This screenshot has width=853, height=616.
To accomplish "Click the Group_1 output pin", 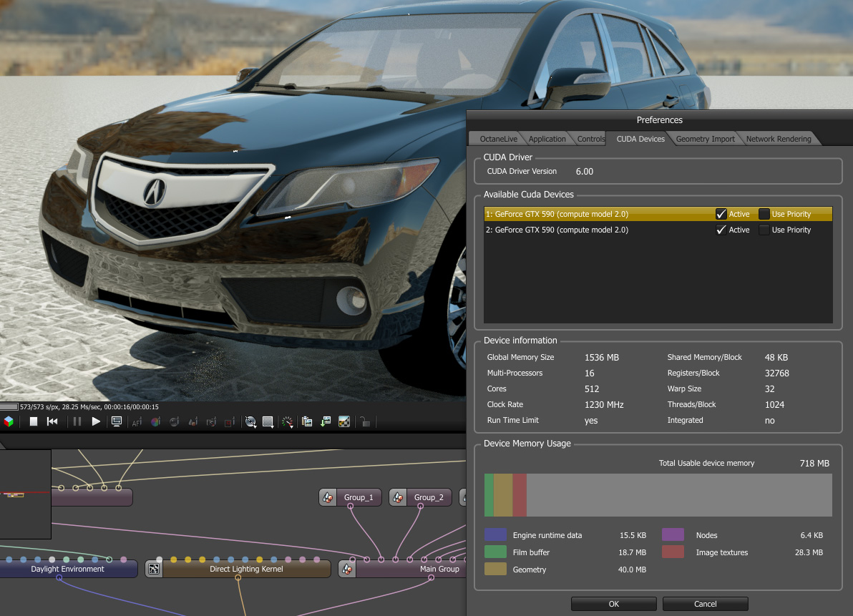I will (x=351, y=506).
